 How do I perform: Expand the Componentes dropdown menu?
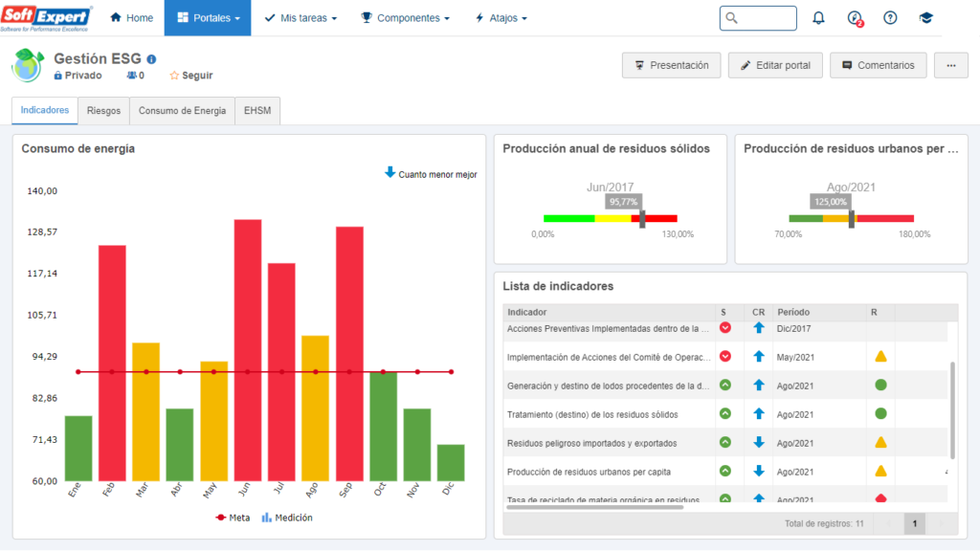click(x=405, y=18)
